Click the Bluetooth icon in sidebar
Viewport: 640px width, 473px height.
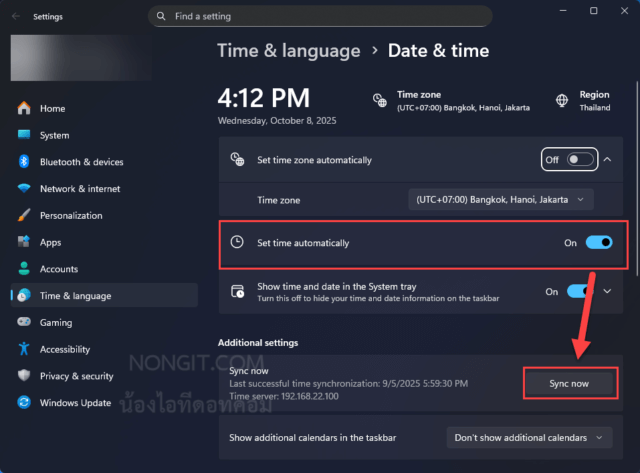tap(24, 162)
